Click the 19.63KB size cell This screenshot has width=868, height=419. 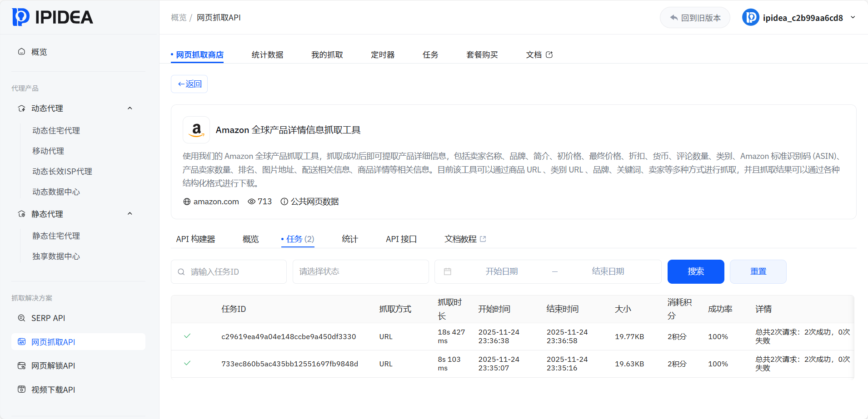[x=629, y=364]
